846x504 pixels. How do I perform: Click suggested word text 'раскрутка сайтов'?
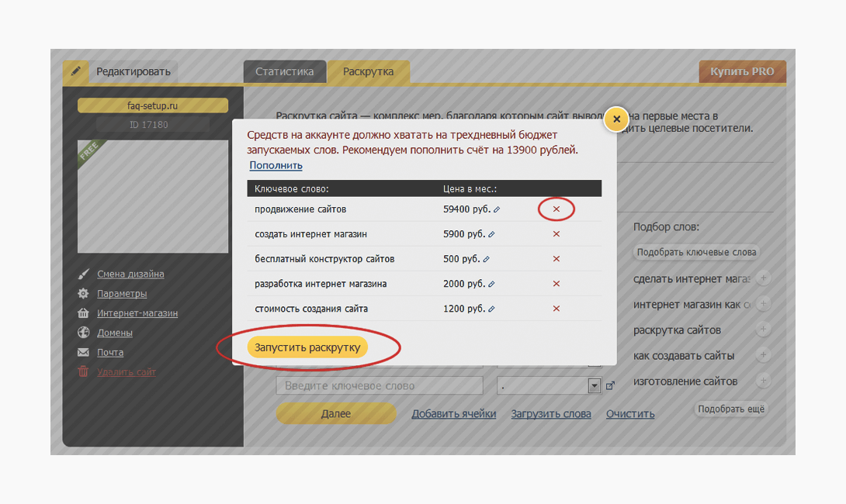tap(677, 330)
